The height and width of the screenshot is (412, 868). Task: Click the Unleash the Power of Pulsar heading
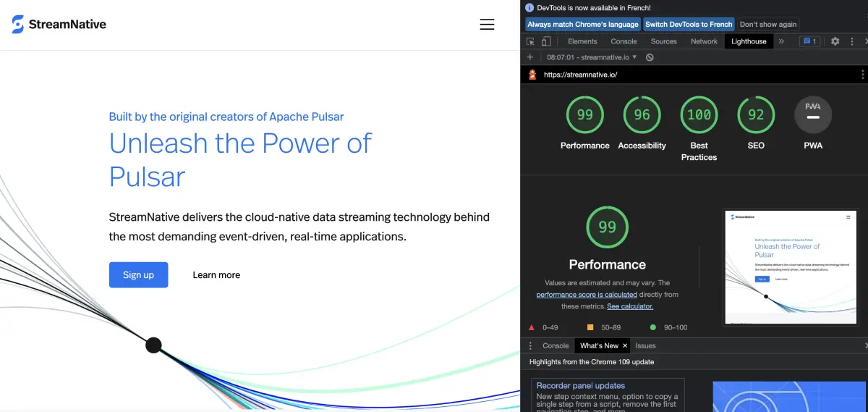click(x=240, y=160)
